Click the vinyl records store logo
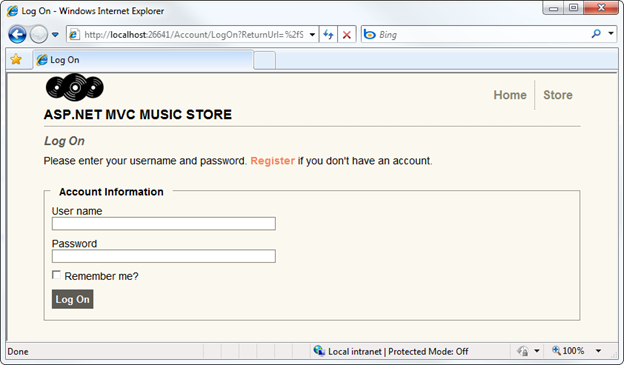Screen dimensions: 624x365 [x=75, y=87]
